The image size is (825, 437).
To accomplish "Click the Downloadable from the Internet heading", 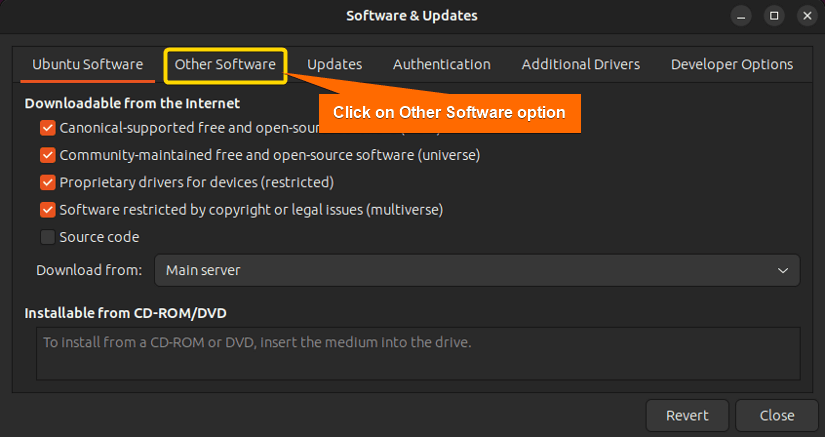I will pyautogui.click(x=132, y=103).
